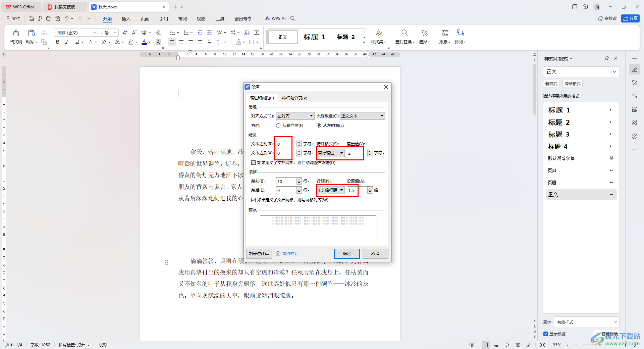Pin the Styles and Formatting pane
Screen dimensions: 644x349
606,58
